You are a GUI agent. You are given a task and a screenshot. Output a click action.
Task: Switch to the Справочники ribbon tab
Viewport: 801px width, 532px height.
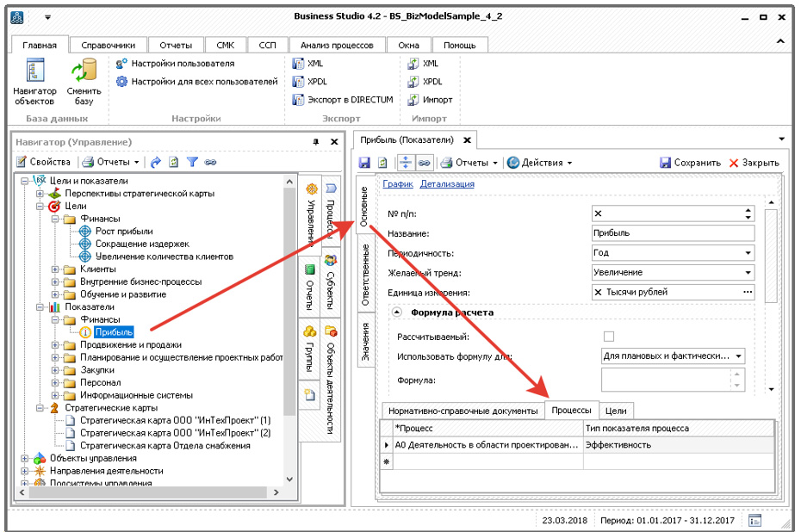point(108,45)
